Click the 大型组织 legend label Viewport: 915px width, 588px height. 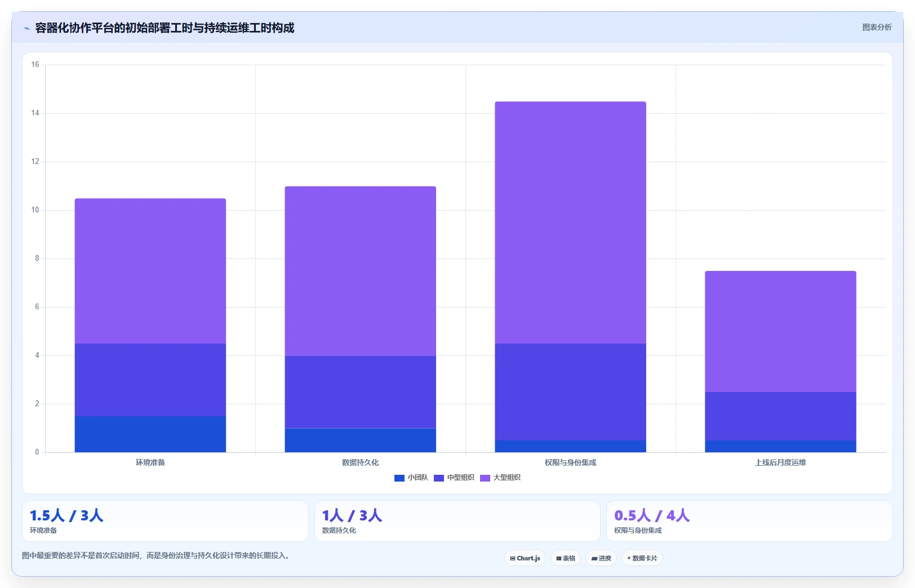coord(507,478)
